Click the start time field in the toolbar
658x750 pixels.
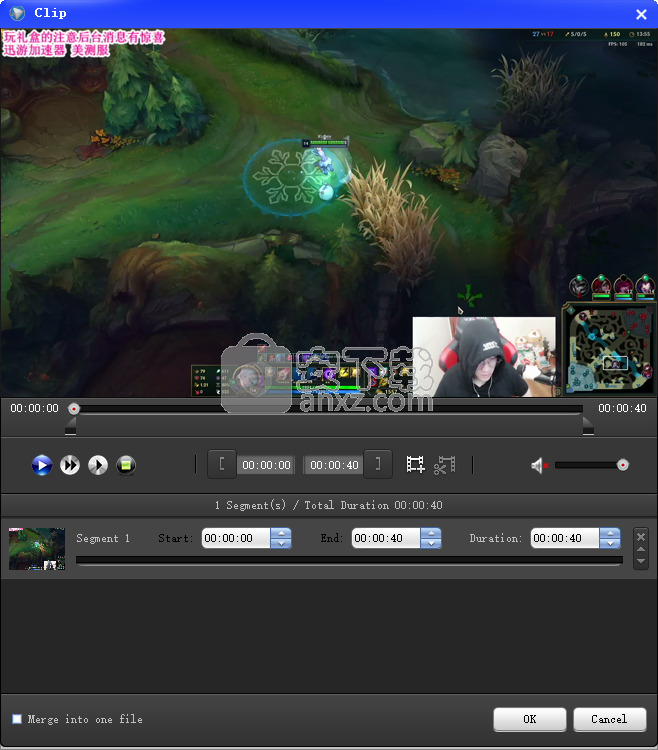pyautogui.click(x=266, y=465)
